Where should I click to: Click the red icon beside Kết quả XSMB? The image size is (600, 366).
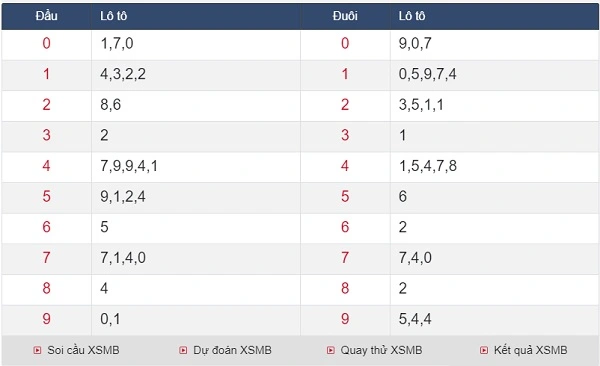pos(484,350)
